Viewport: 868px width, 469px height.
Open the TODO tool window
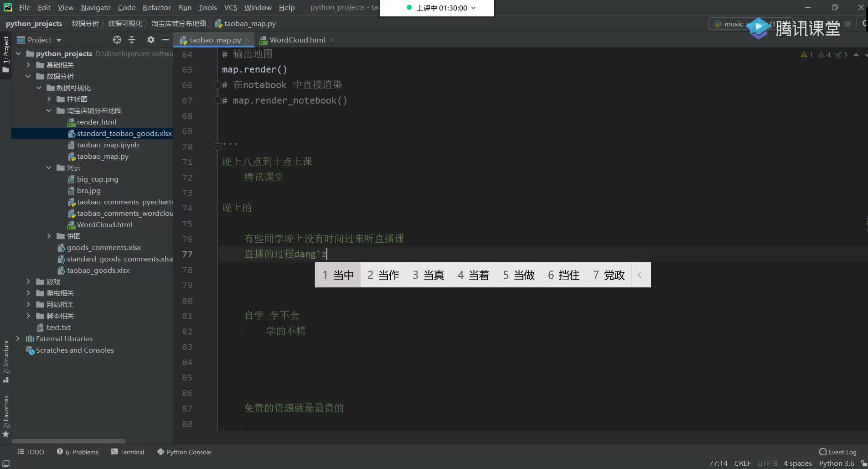pyautogui.click(x=31, y=452)
